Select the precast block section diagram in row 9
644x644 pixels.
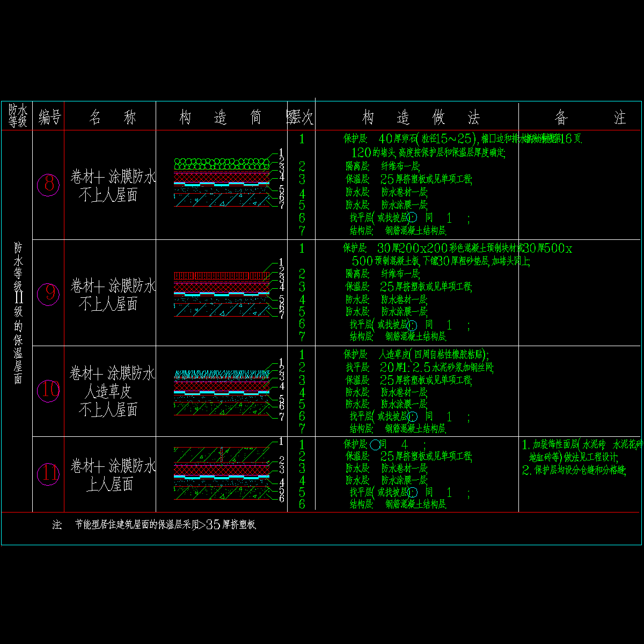click(221, 292)
